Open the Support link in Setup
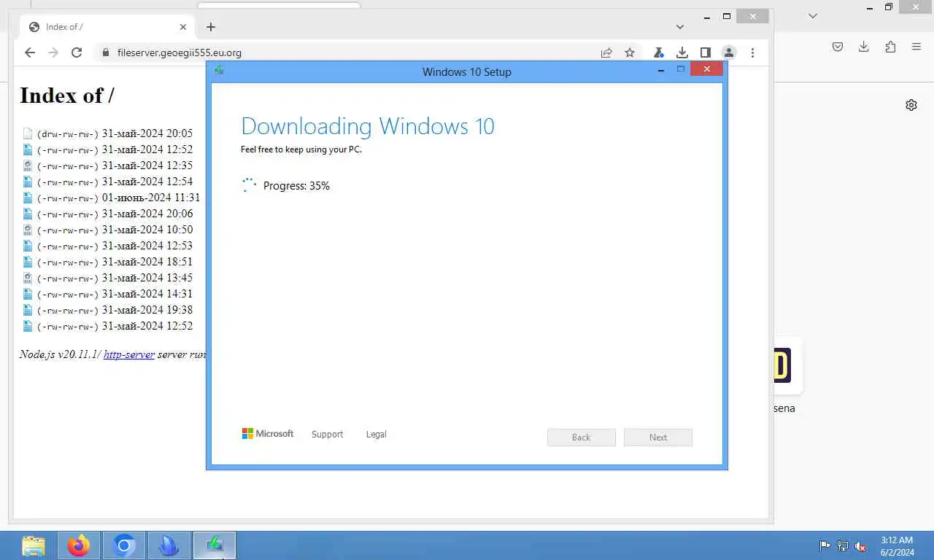Image resolution: width=934 pixels, height=560 pixels. pyautogui.click(x=327, y=434)
